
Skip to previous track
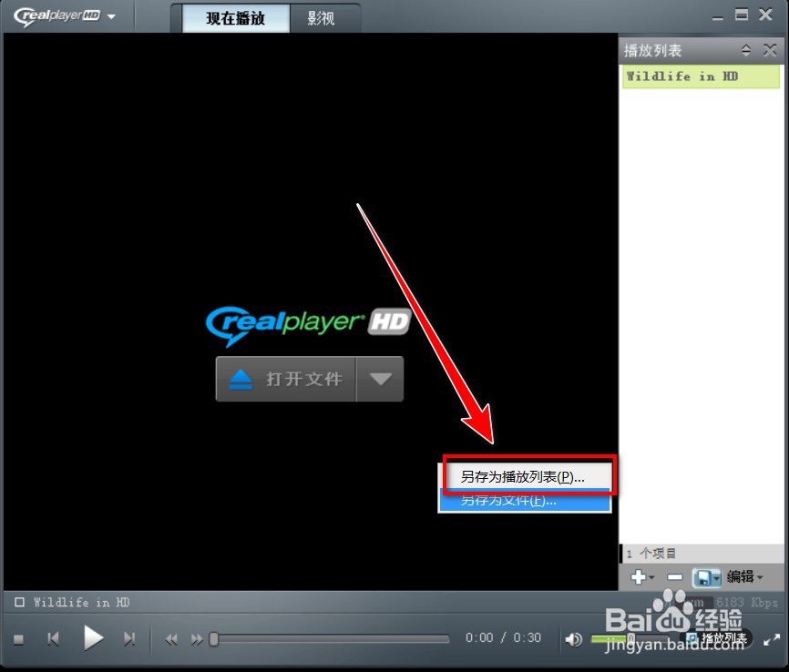pos(53,639)
